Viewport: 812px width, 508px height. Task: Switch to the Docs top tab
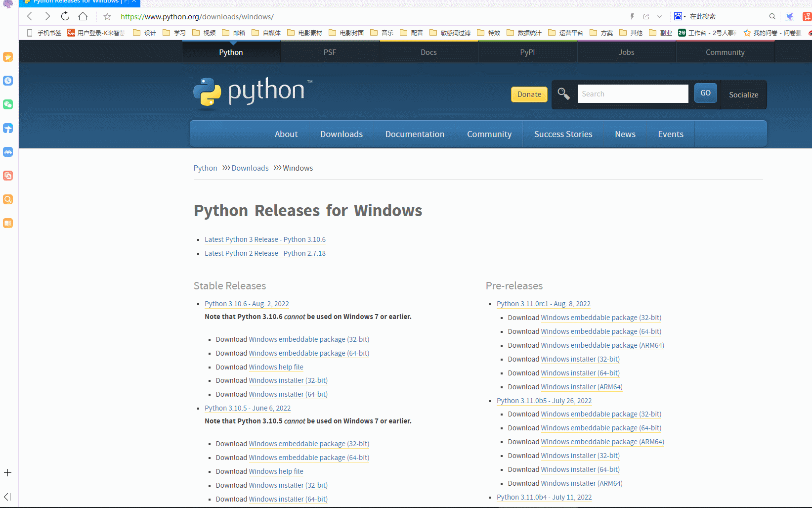pyautogui.click(x=428, y=52)
